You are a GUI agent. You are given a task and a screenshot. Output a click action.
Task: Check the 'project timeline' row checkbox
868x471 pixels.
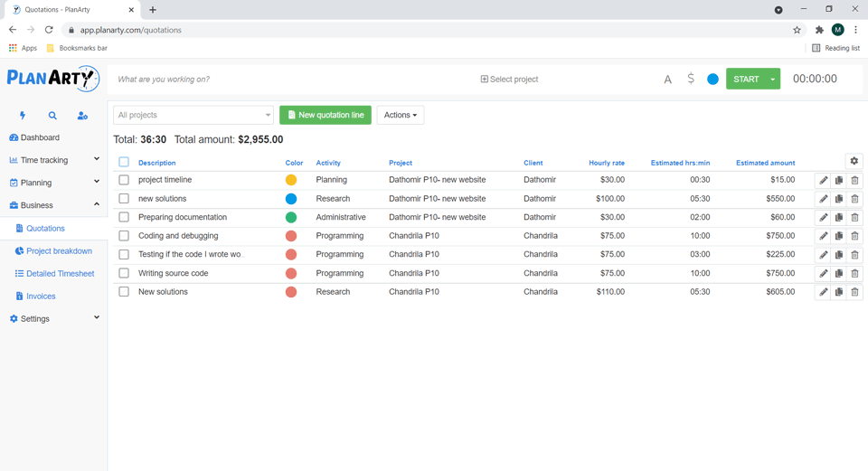124,180
